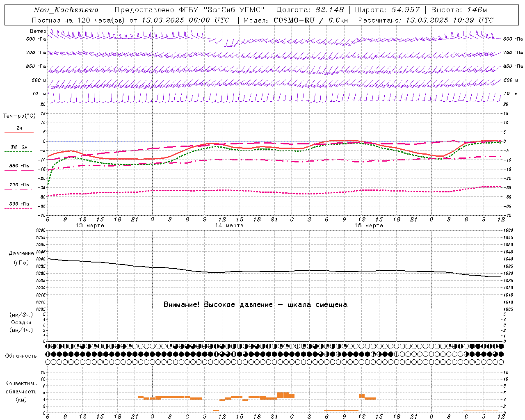The image size is (525, 420).
Task: Select the (мм/3ч.) precipitation unit label
Action: coord(21,315)
